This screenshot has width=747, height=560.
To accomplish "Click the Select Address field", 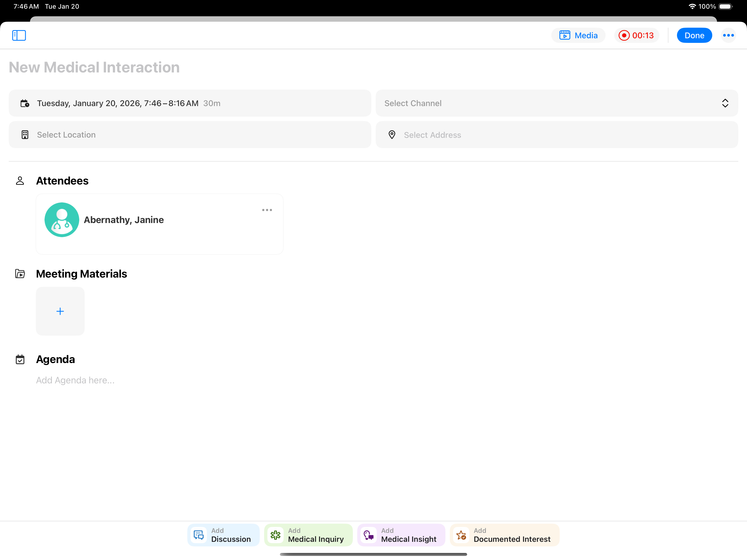I will [556, 135].
